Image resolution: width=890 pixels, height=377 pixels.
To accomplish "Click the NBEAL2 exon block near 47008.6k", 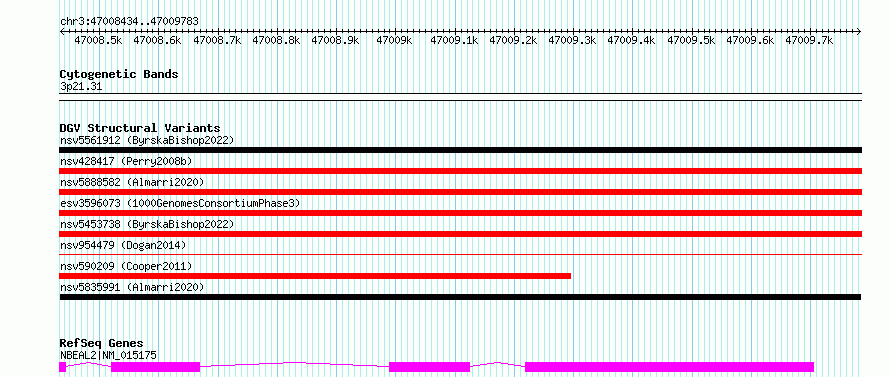I will coord(156,367).
